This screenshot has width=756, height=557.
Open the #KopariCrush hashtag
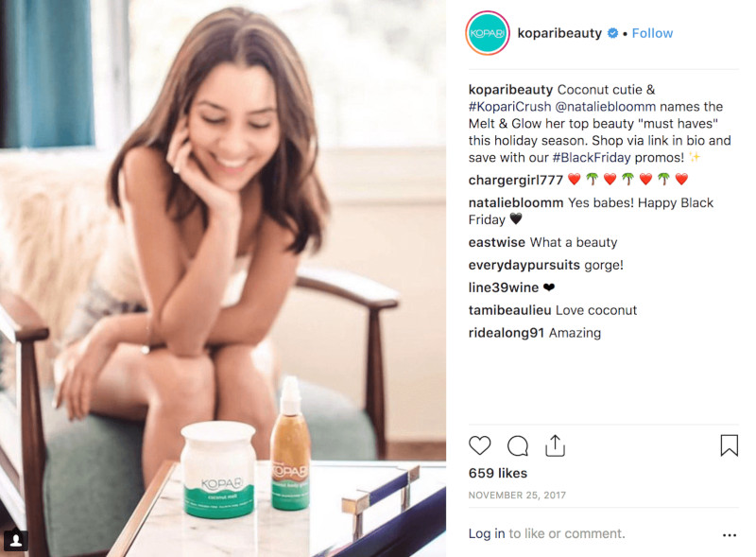pyautogui.click(x=509, y=107)
